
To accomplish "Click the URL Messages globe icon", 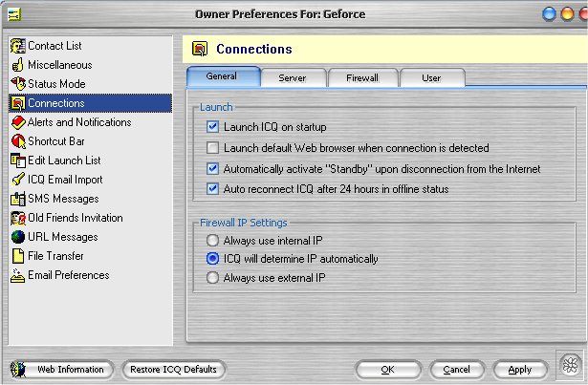I will click(x=17, y=237).
